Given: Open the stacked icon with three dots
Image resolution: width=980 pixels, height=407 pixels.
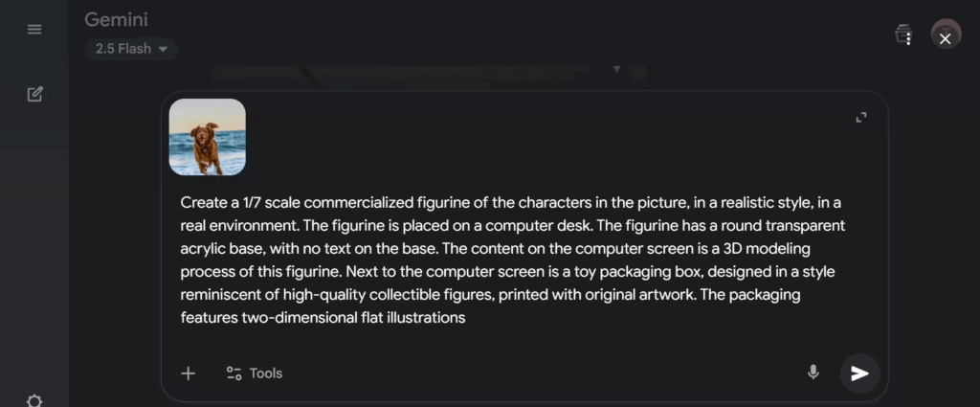Looking at the screenshot, I should [x=904, y=35].
